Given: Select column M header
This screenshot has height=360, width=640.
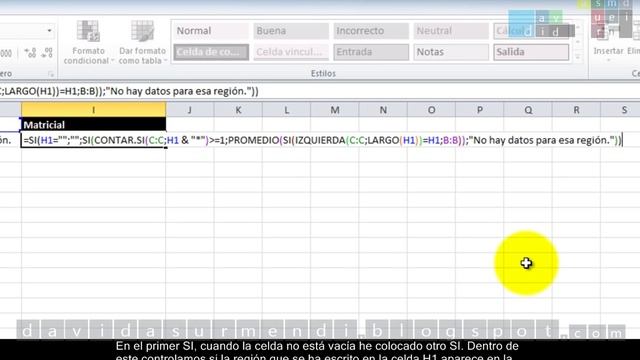Looking at the screenshot, I should (x=335, y=110).
